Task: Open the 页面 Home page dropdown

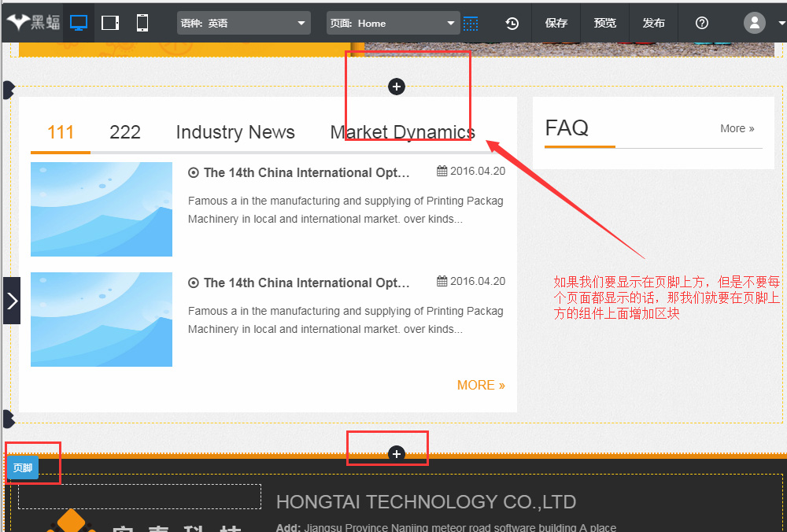Action: 393,23
